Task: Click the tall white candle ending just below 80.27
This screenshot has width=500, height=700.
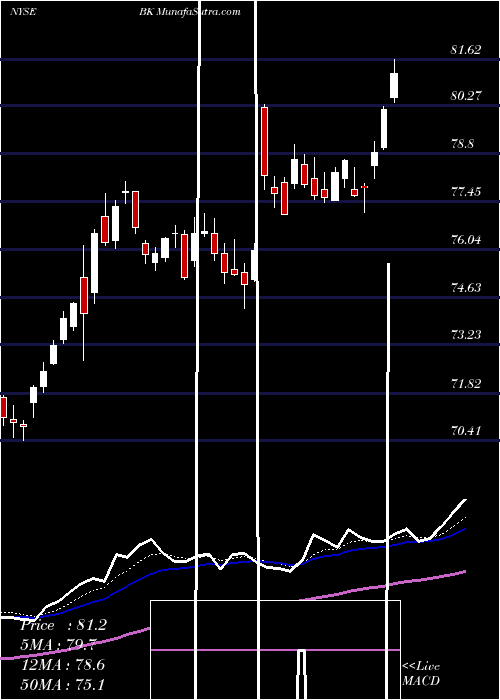Action: coord(383,128)
